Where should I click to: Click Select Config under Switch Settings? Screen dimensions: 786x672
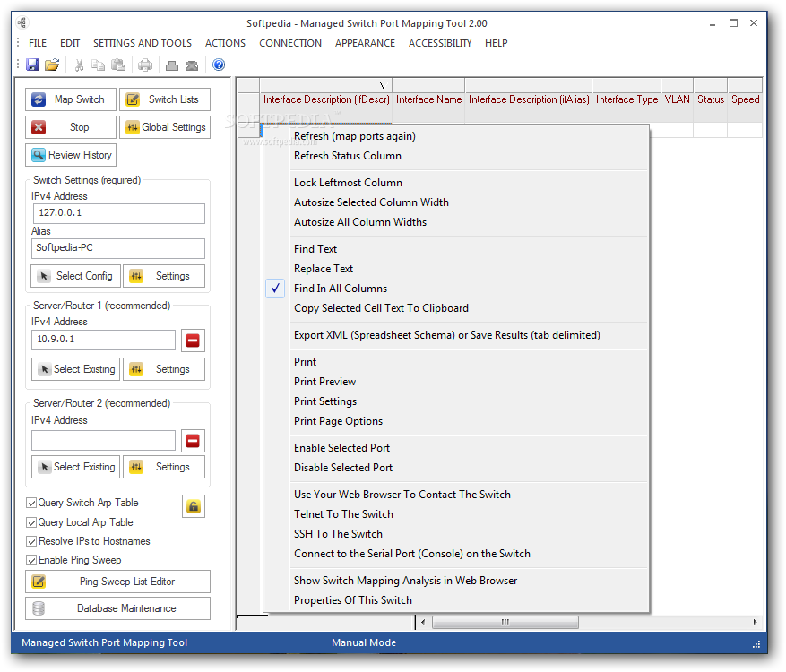click(75, 276)
